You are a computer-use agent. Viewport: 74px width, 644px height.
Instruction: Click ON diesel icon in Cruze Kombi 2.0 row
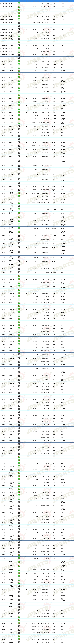[x=19, y=39]
